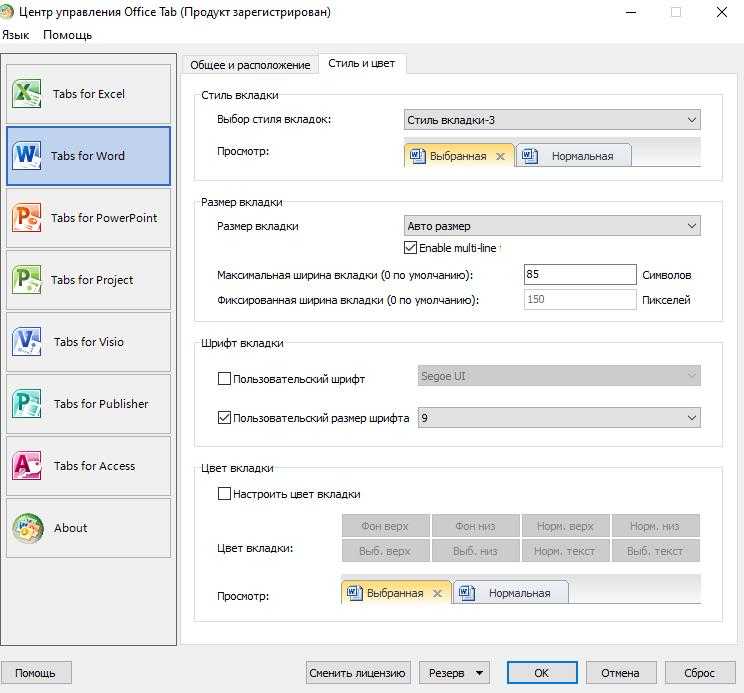This screenshot has width=744, height=693.
Task: Close the Office Tab Center window
Action: point(721,12)
